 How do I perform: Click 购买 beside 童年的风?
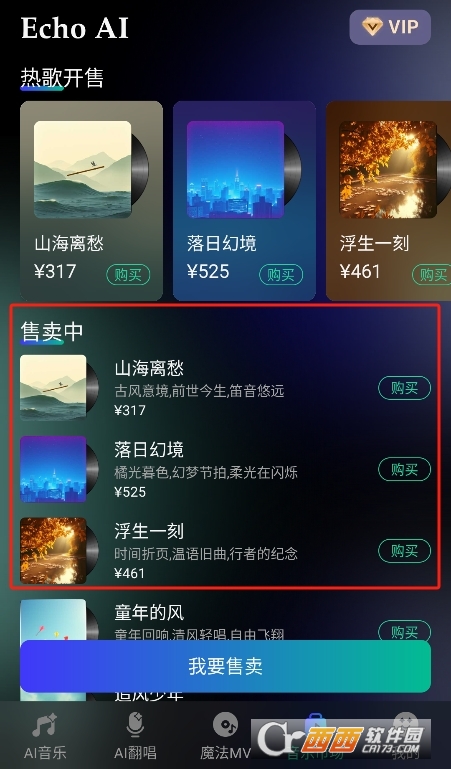[x=404, y=631]
